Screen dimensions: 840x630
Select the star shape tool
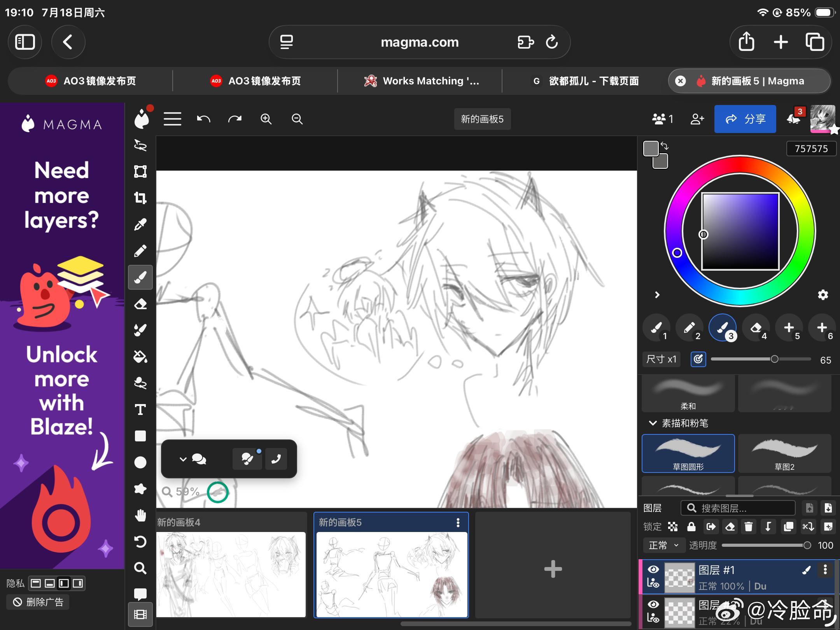[140, 489]
